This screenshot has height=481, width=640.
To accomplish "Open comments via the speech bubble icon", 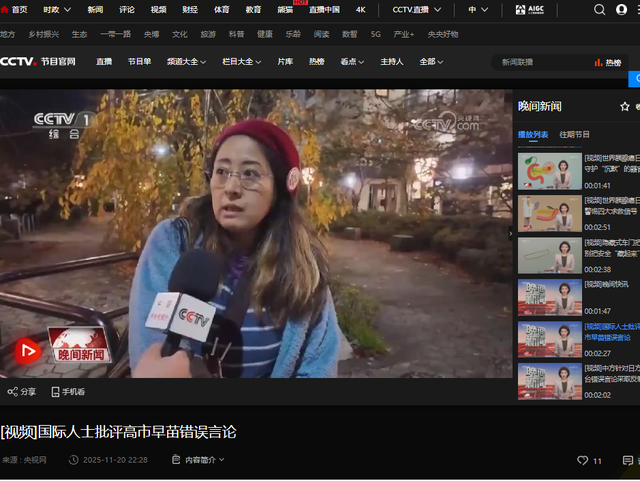I will (x=628, y=461).
